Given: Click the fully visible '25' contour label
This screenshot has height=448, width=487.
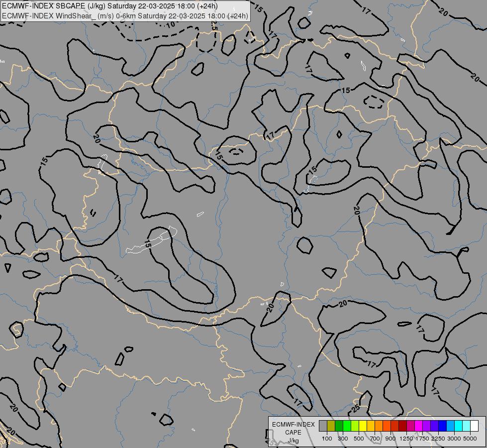Looking at the screenshot, I should click(356, 408).
